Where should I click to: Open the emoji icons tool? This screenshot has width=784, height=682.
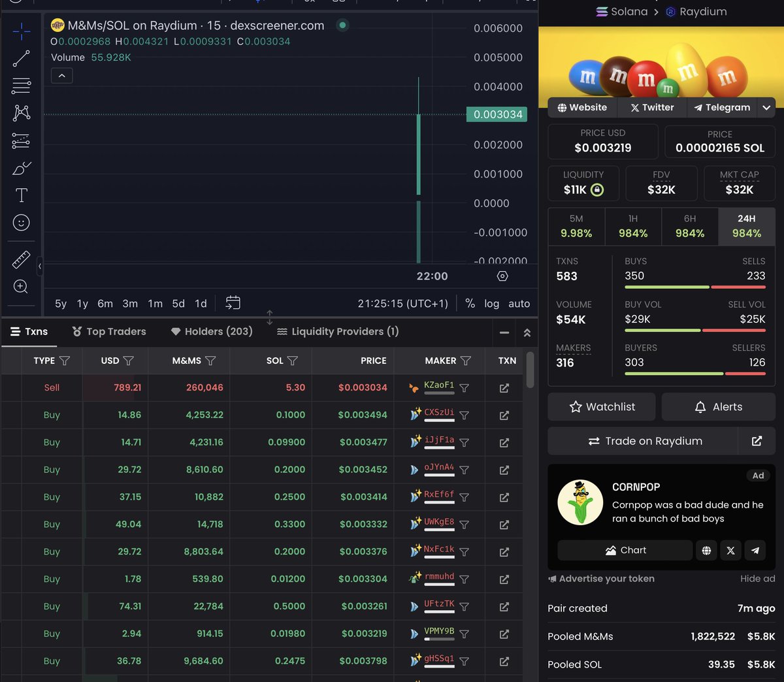21,223
